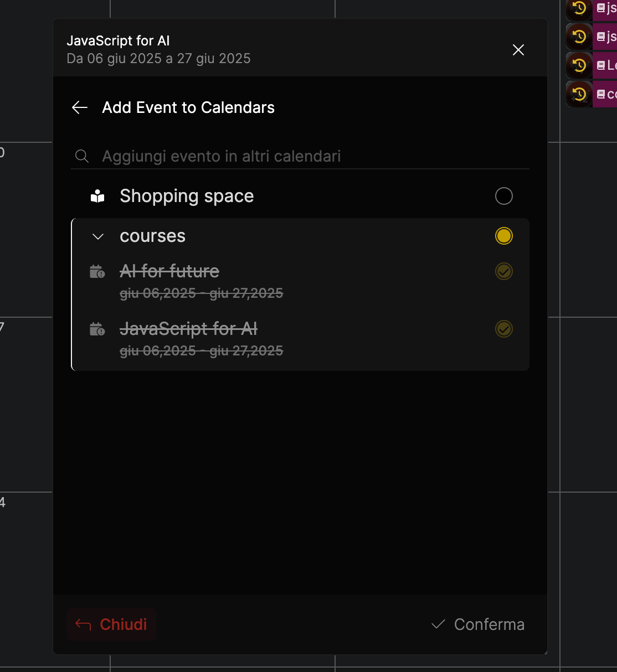Click the calendar icon next to JavaScript for AI
Image resolution: width=617 pixels, height=672 pixels.
tap(97, 329)
